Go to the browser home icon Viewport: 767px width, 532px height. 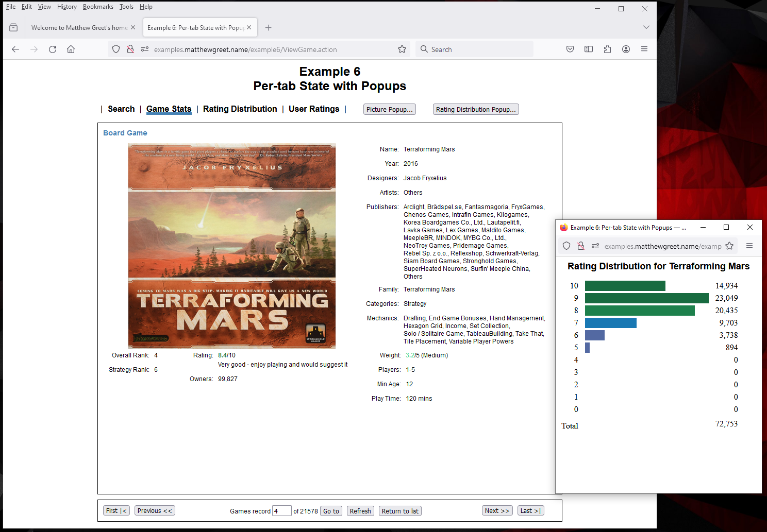pyautogui.click(x=71, y=49)
